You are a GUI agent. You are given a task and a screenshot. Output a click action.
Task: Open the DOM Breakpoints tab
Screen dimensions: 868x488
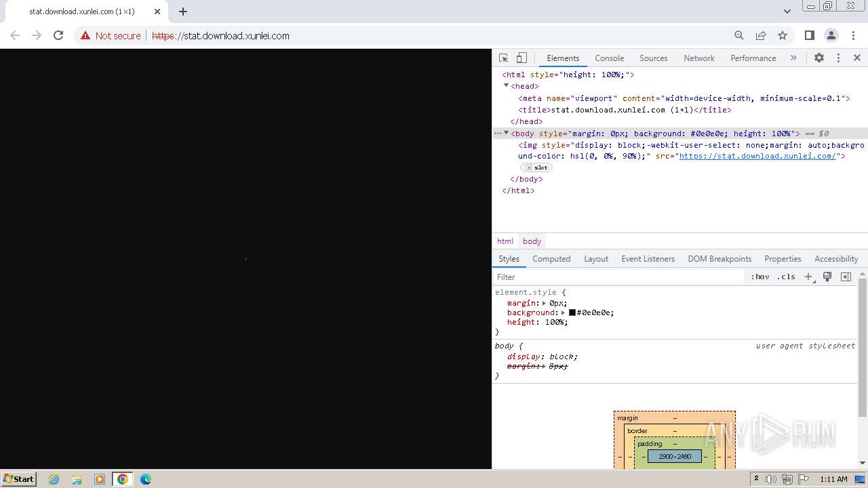pos(719,259)
